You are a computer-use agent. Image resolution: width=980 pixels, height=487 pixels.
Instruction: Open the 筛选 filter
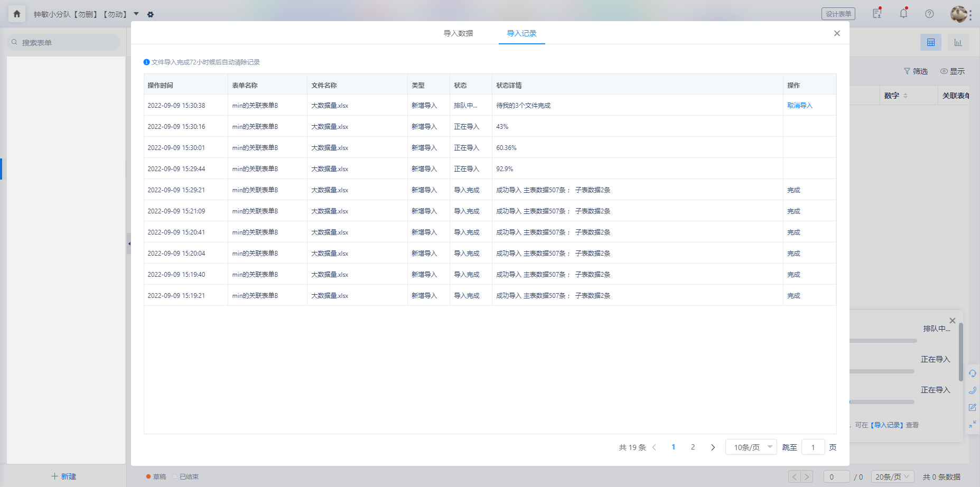pyautogui.click(x=916, y=71)
